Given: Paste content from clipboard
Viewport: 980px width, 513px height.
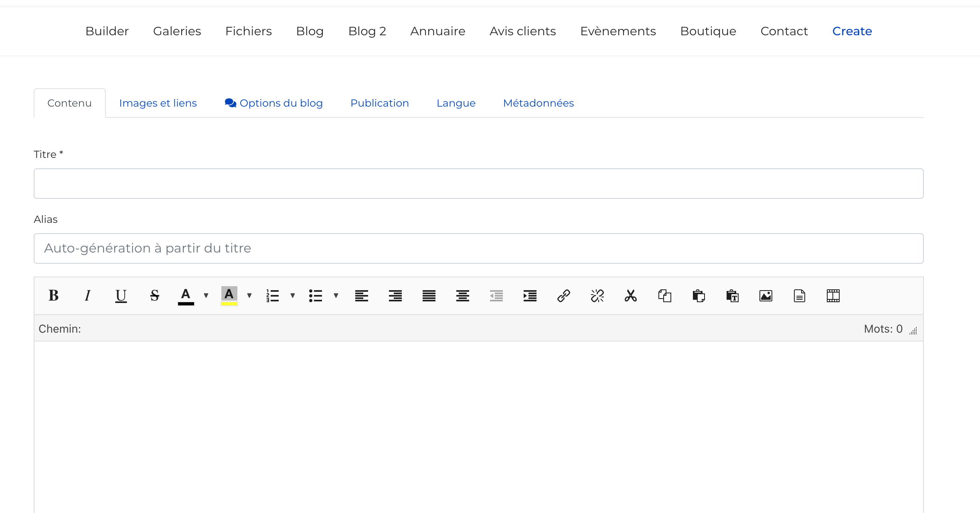Looking at the screenshot, I should (698, 296).
